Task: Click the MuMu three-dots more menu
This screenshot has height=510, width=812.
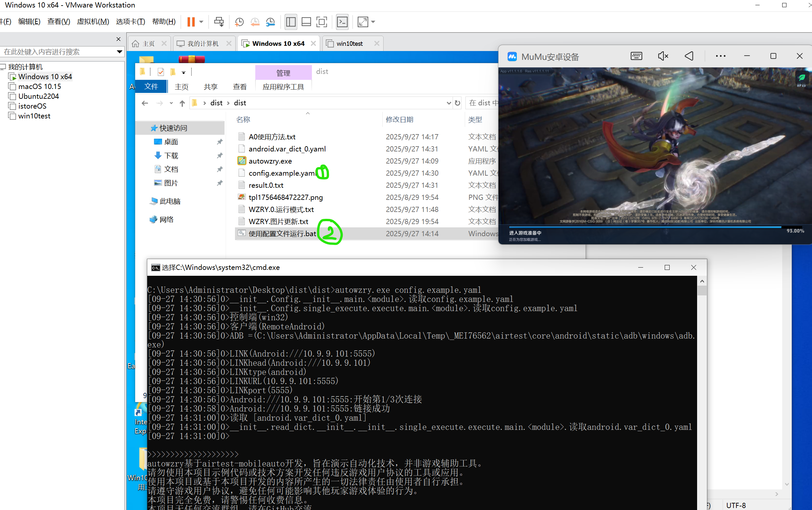Action: coord(720,56)
